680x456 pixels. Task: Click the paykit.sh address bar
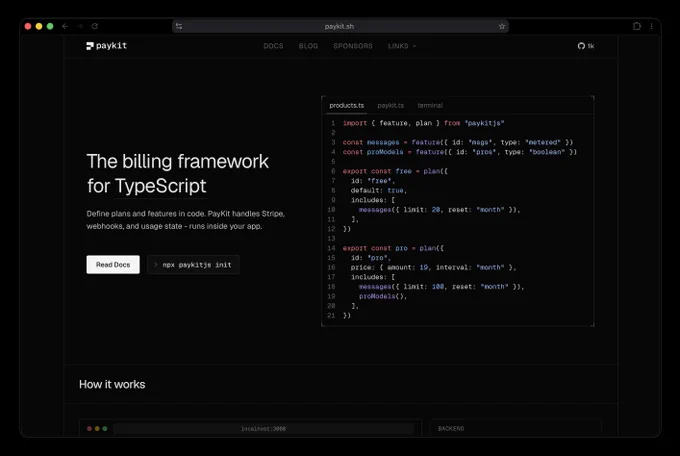coord(340,26)
